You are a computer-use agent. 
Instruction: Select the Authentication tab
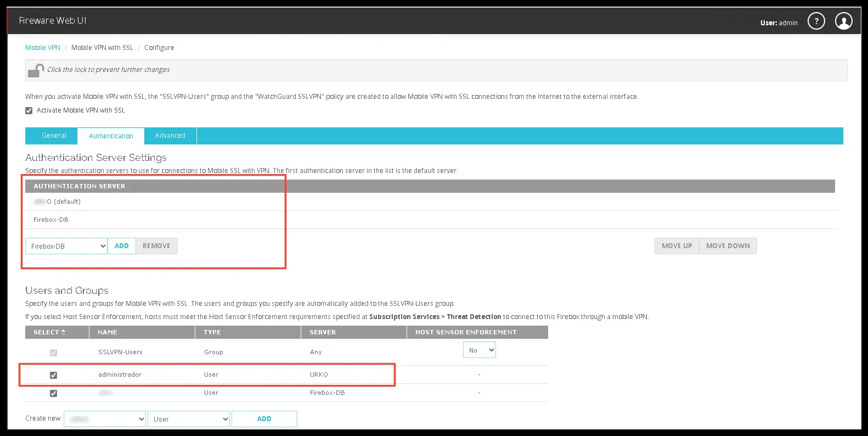[x=111, y=136]
